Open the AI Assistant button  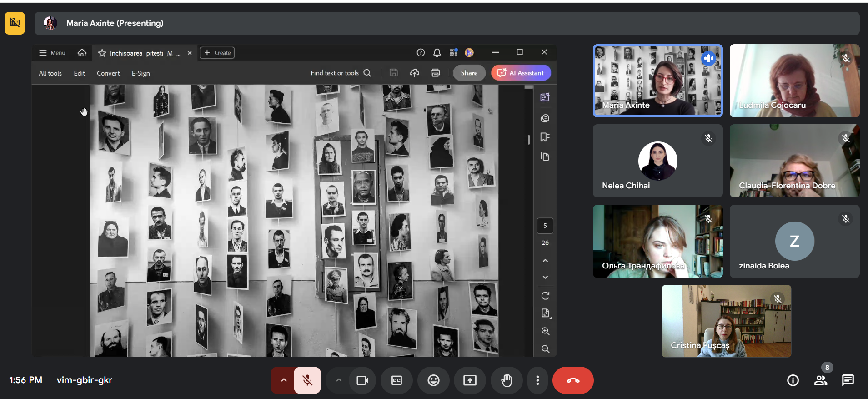[521, 73]
